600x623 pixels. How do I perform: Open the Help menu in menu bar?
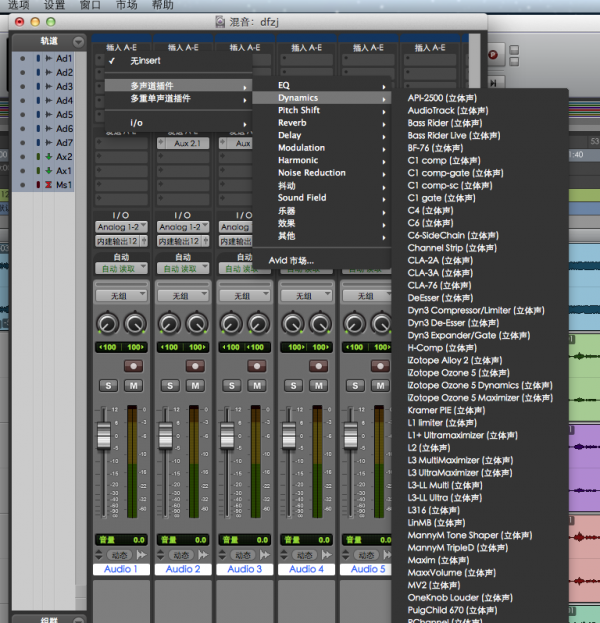tap(163, 5)
